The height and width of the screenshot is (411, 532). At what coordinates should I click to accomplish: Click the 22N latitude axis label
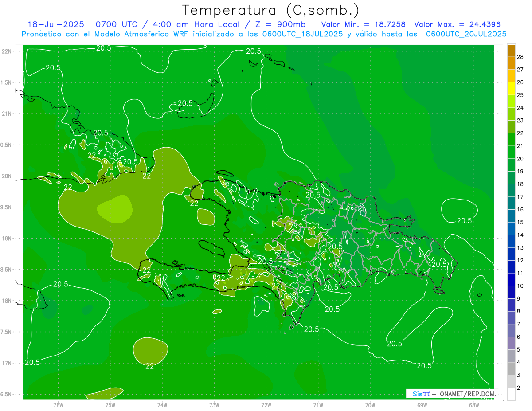click(x=7, y=51)
